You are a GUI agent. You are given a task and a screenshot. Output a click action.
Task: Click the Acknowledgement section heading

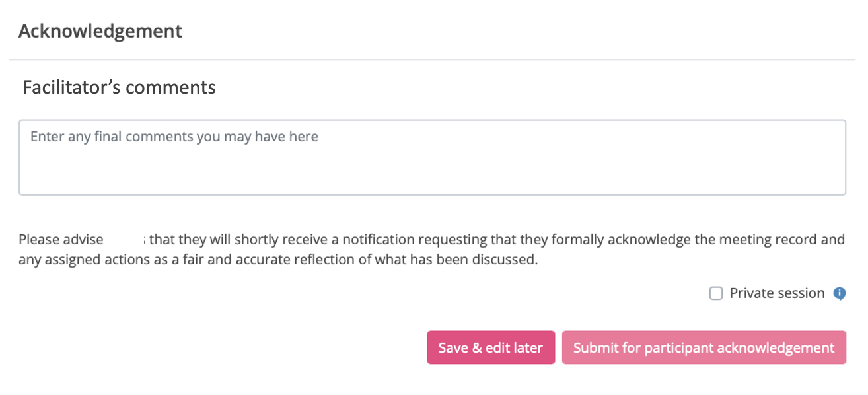click(100, 31)
